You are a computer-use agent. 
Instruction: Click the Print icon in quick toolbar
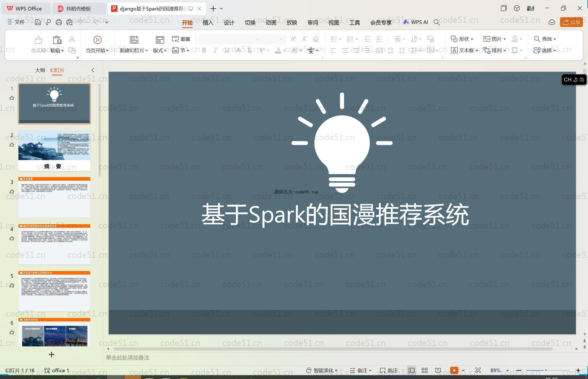pyautogui.click(x=59, y=22)
